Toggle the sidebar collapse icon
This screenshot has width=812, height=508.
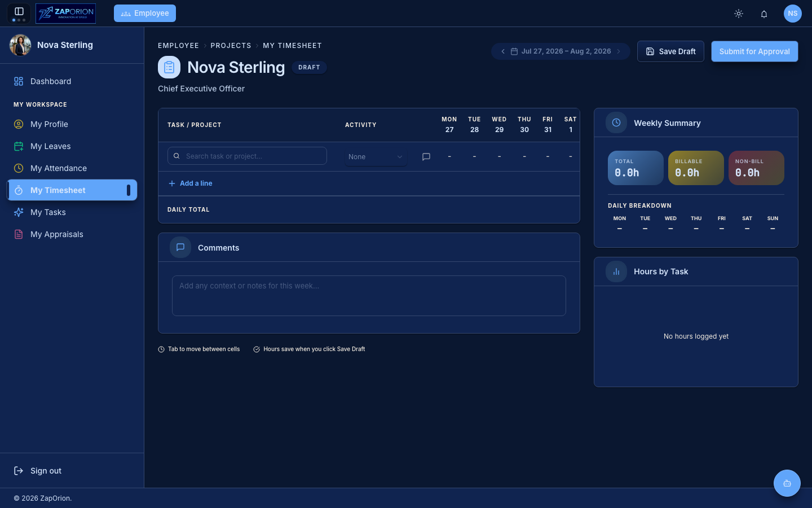click(x=19, y=11)
